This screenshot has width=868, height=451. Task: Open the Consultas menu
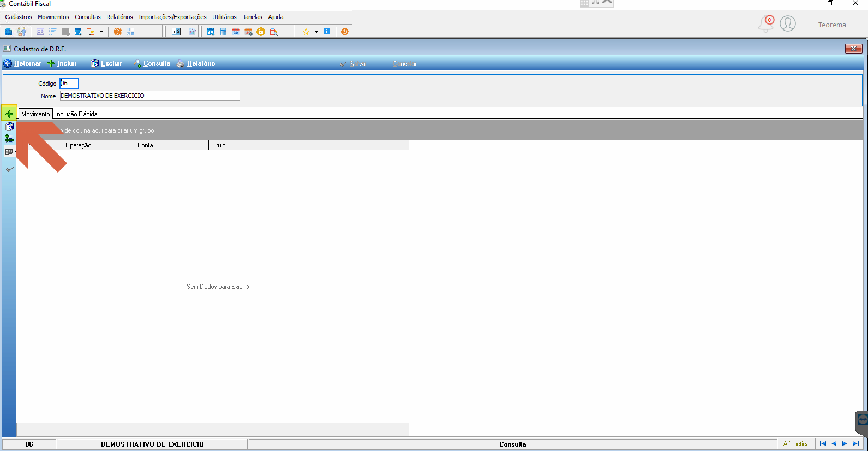88,17
